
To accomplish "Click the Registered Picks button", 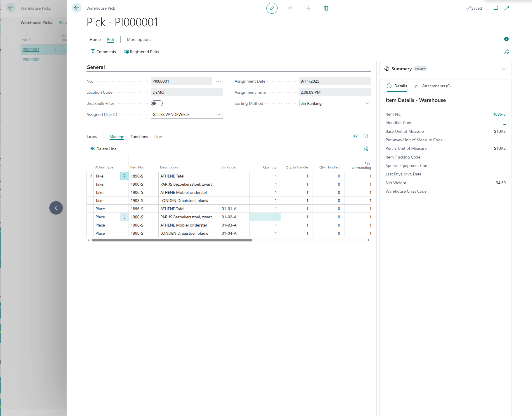I will (x=142, y=52).
